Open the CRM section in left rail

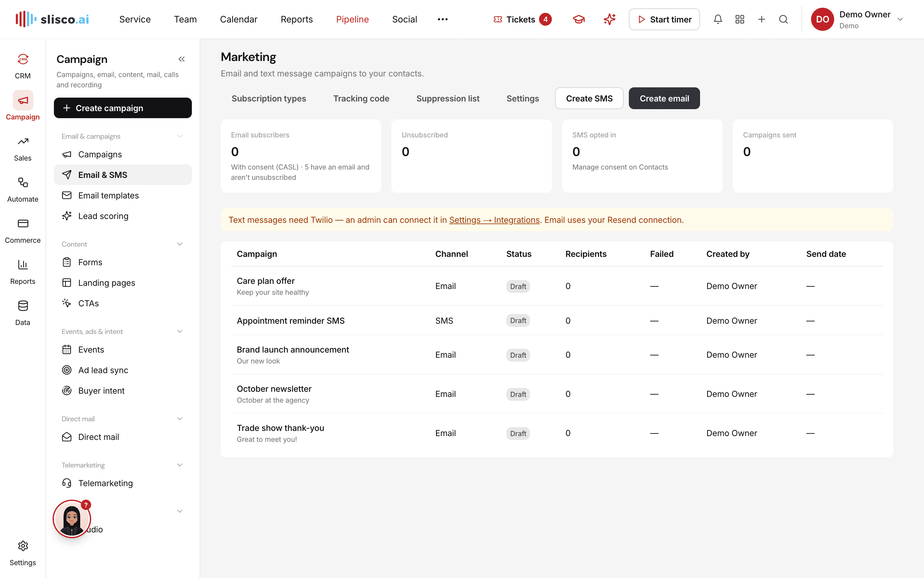(x=22, y=66)
